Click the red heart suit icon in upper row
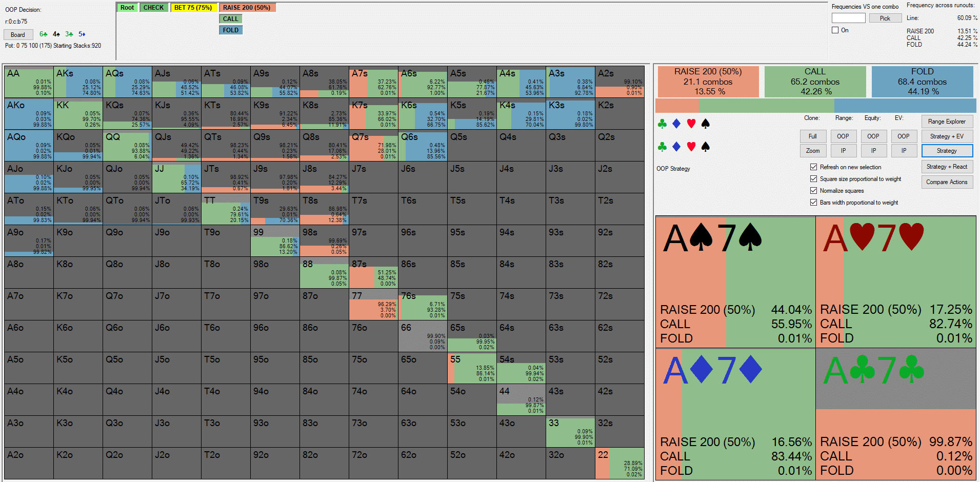Image resolution: width=980 pixels, height=482 pixels. click(x=691, y=124)
